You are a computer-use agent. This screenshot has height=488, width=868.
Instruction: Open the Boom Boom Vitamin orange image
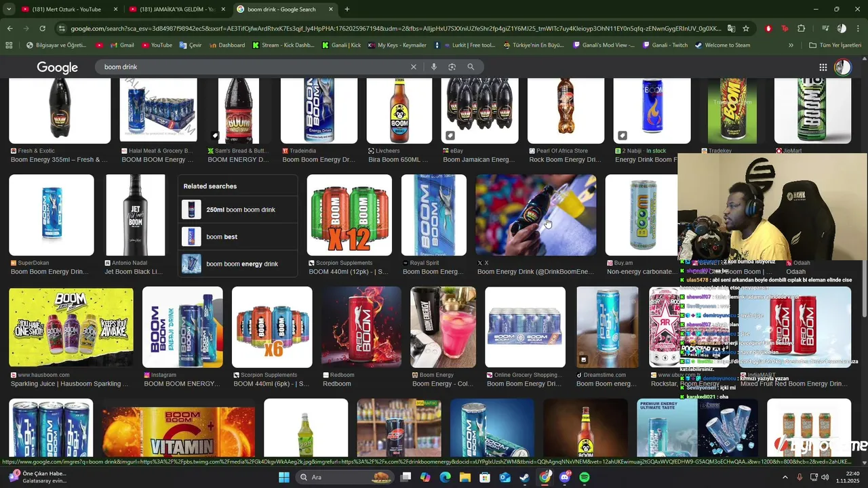pos(178,430)
